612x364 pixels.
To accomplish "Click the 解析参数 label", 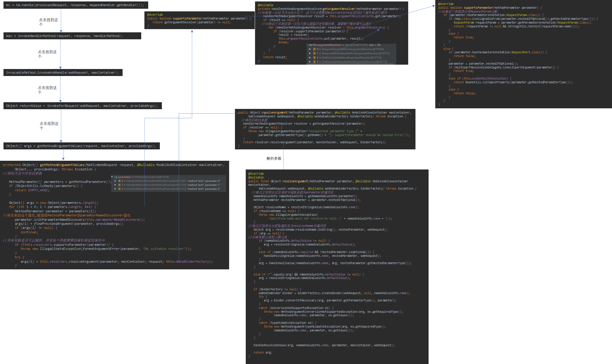I will [274, 158].
